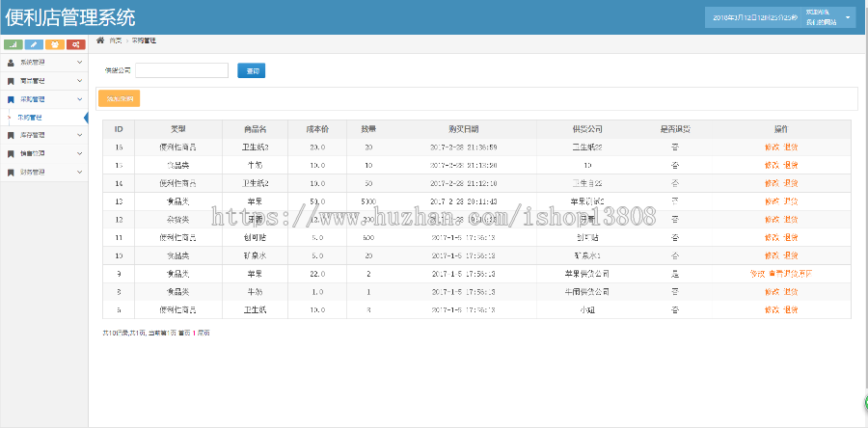Click 修改 for the 矿泉水 row
The width and height of the screenshot is (868, 428).
click(772, 255)
